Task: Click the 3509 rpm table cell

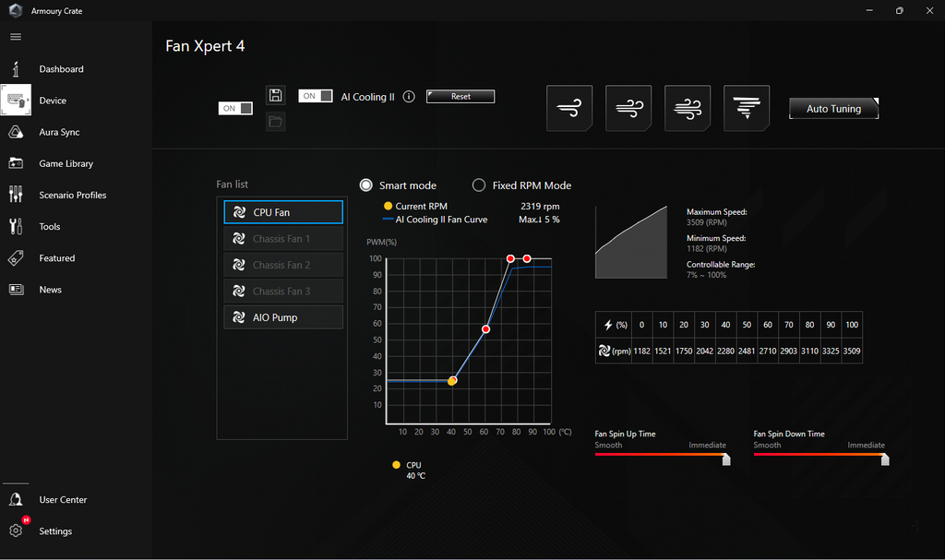Action: click(852, 351)
